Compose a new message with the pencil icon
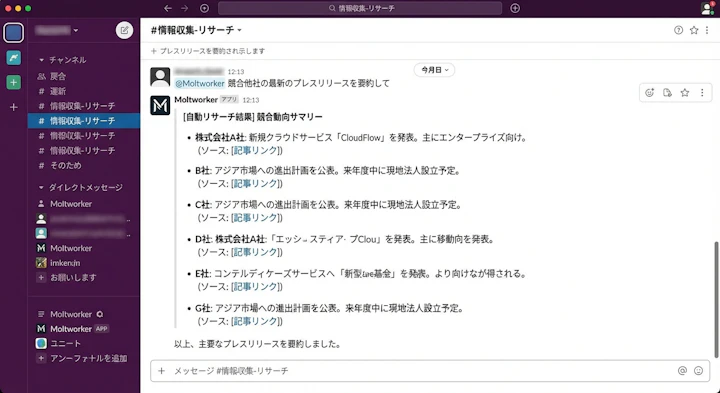720x393 pixels. [124, 30]
